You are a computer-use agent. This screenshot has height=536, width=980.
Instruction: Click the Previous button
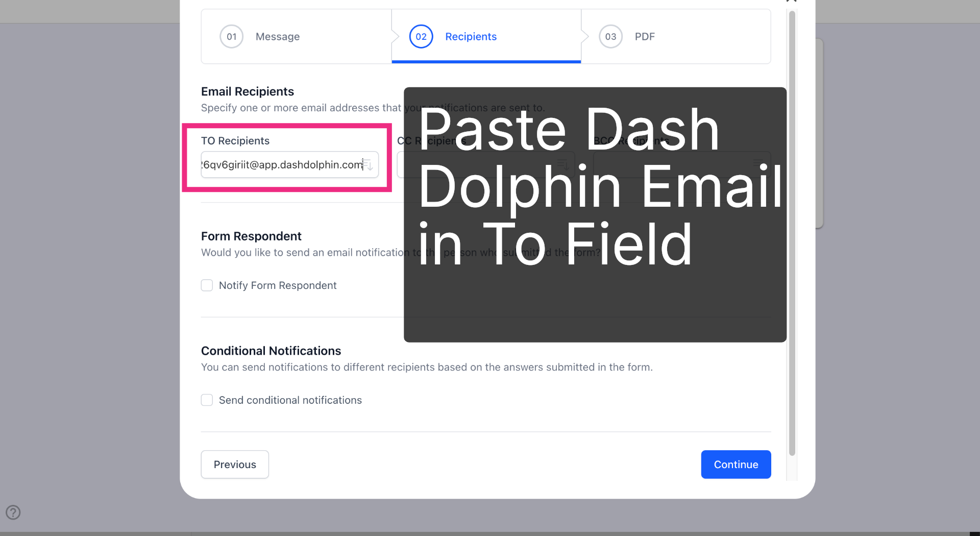coord(235,465)
